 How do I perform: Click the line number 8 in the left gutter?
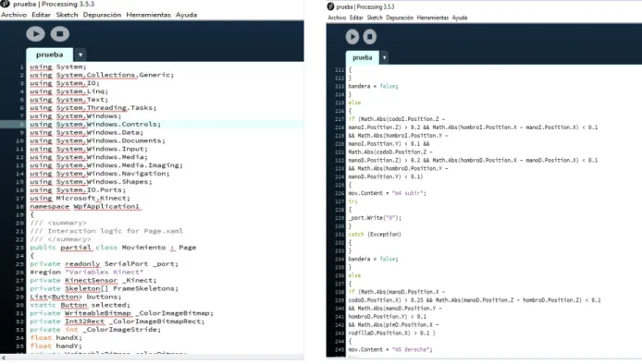coord(22,125)
